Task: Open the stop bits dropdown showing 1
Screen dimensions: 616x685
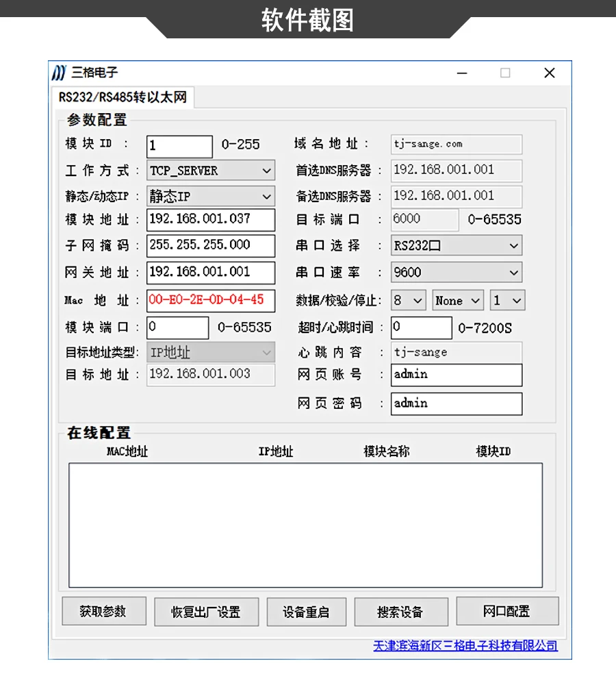Action: [x=507, y=301]
